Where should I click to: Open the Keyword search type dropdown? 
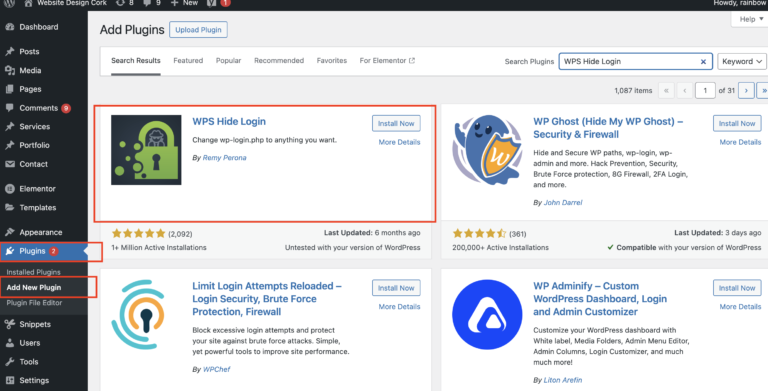point(742,61)
